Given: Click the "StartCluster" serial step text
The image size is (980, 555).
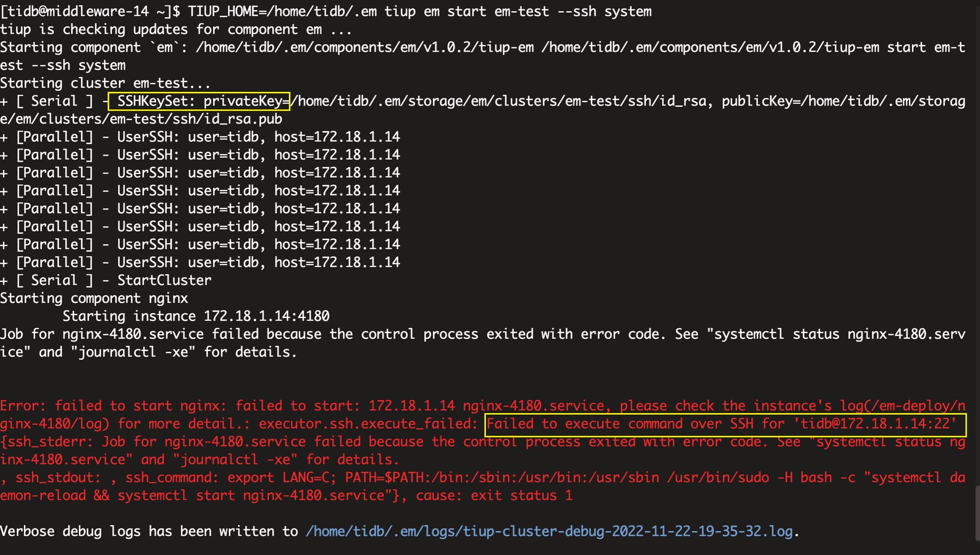Looking at the screenshot, I should click(x=164, y=280).
